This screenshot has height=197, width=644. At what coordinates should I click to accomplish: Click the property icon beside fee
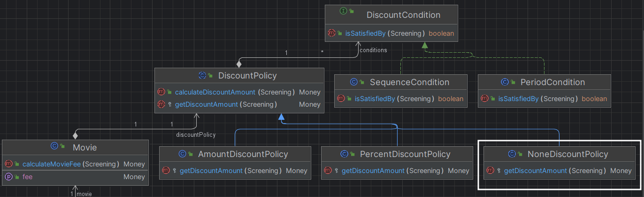[8, 177]
